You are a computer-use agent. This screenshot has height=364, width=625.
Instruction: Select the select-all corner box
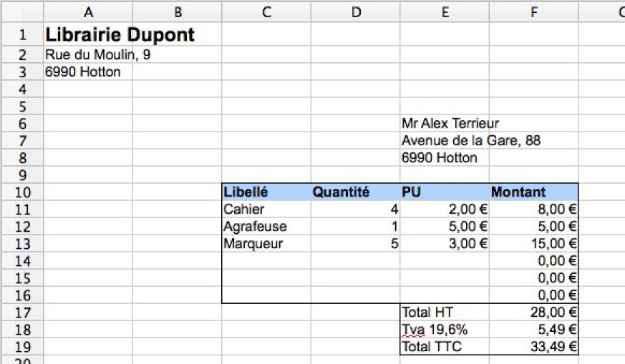[x=23, y=12]
